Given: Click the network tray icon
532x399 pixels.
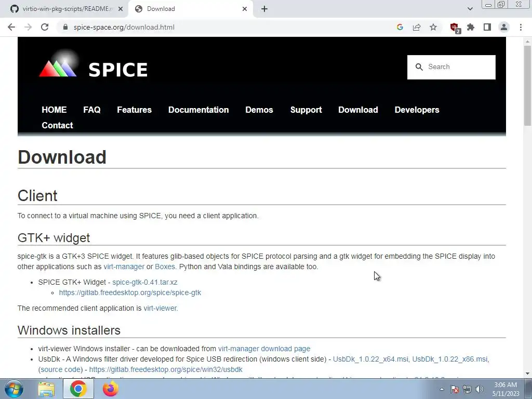Looking at the screenshot, I should click(467, 390).
